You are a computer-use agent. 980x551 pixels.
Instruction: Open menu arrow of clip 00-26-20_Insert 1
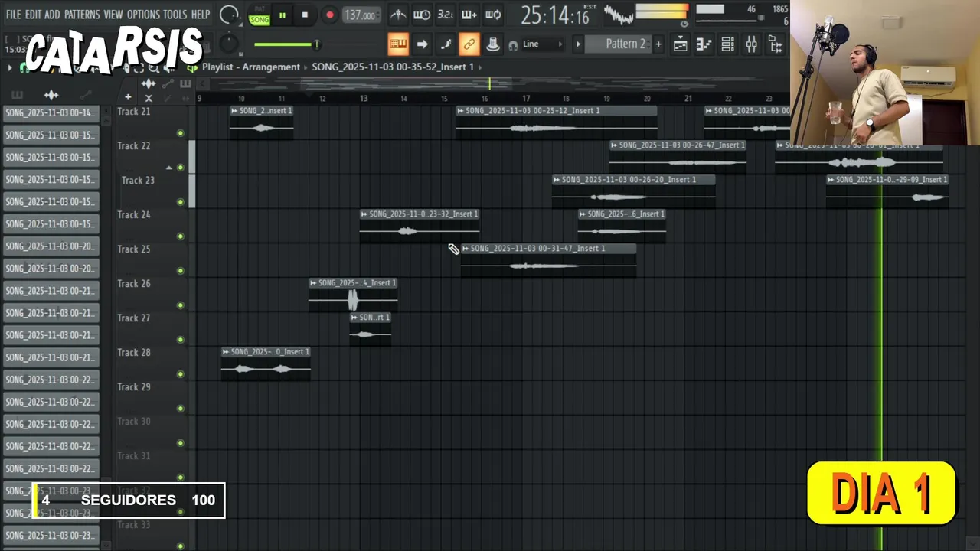pyautogui.click(x=557, y=180)
